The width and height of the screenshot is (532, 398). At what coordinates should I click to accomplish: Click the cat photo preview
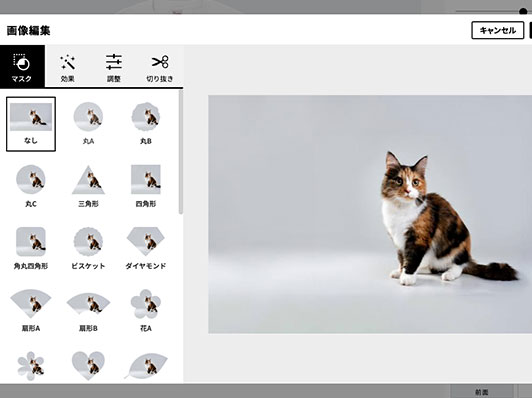(370, 214)
